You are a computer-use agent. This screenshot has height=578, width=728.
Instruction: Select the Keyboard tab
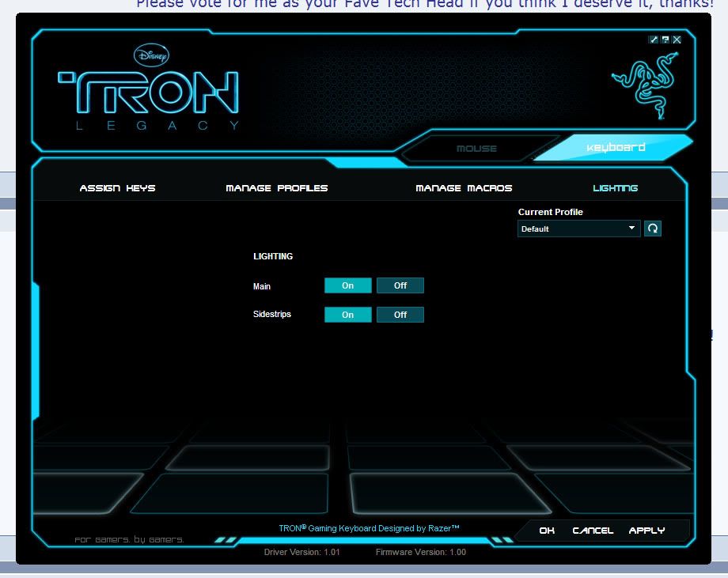(x=615, y=148)
